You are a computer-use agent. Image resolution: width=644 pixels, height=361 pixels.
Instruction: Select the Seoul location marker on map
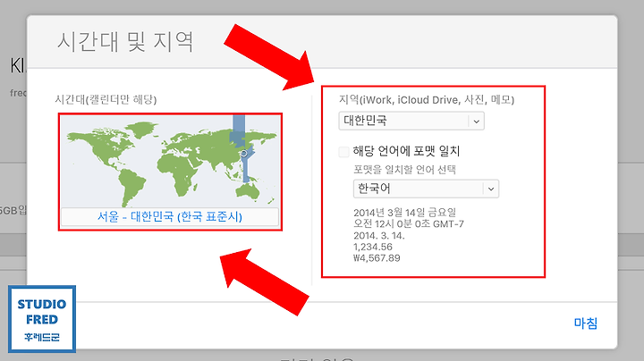click(243, 154)
